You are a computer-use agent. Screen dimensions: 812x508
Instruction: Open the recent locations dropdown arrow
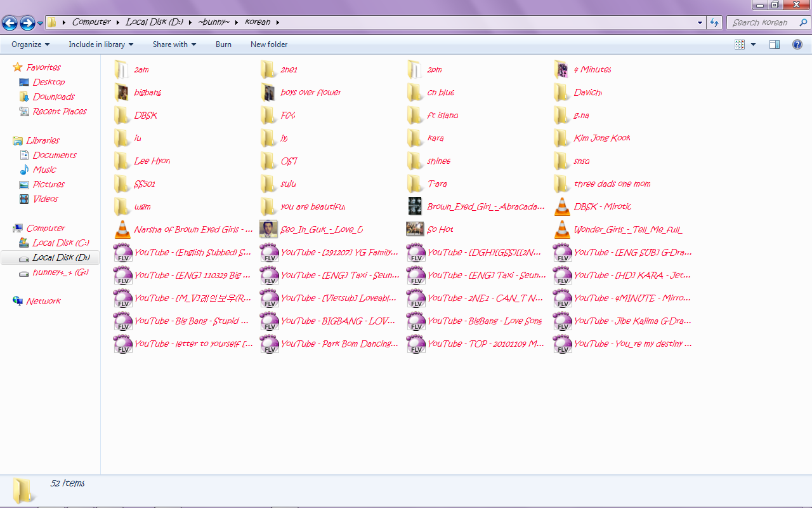(41, 23)
